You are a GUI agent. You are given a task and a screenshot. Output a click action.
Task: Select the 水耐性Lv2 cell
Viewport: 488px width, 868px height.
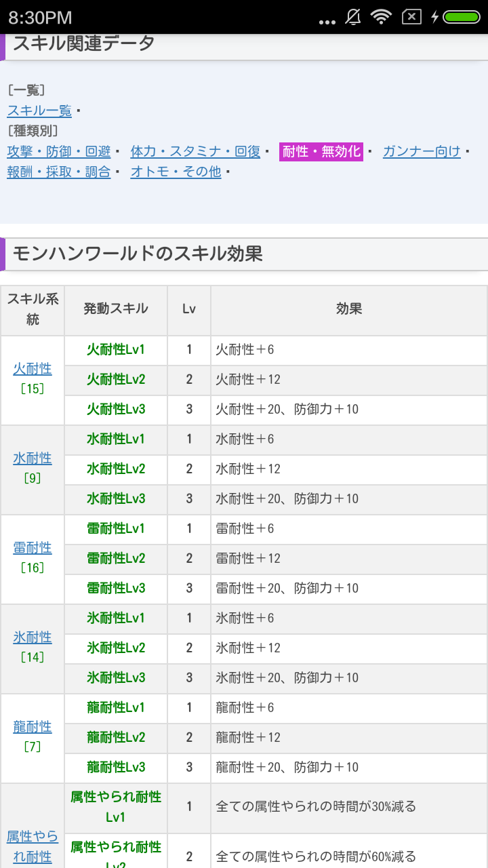[116, 469]
